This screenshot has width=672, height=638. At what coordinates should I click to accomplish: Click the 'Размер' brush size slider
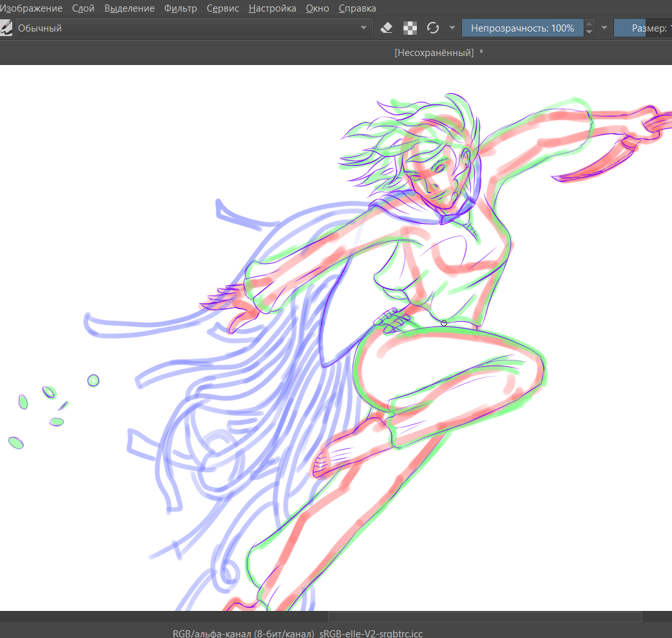642,28
